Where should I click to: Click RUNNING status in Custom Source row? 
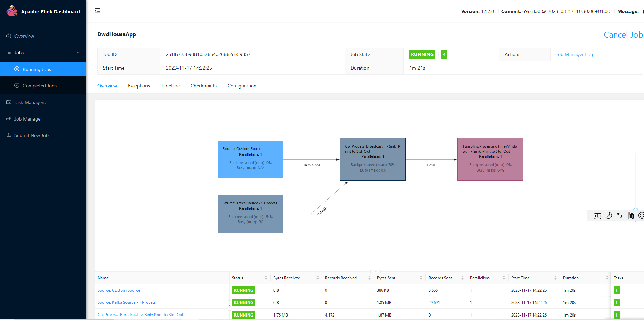click(243, 290)
